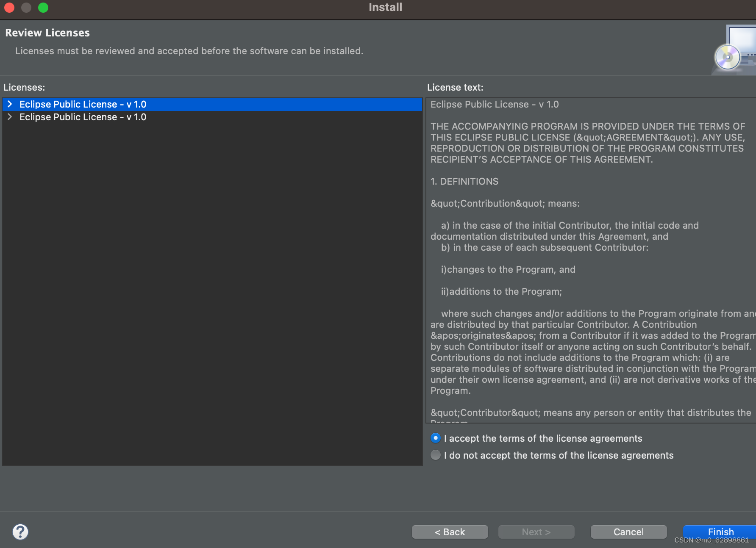The height and width of the screenshot is (548, 756).
Task: Select the radio next to accepting license terms
Action: 435,438
